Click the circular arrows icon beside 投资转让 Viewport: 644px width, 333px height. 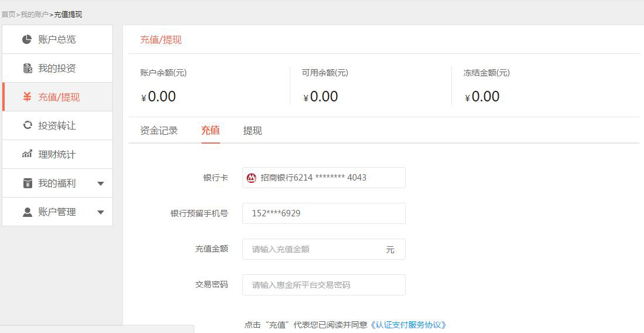coord(27,125)
